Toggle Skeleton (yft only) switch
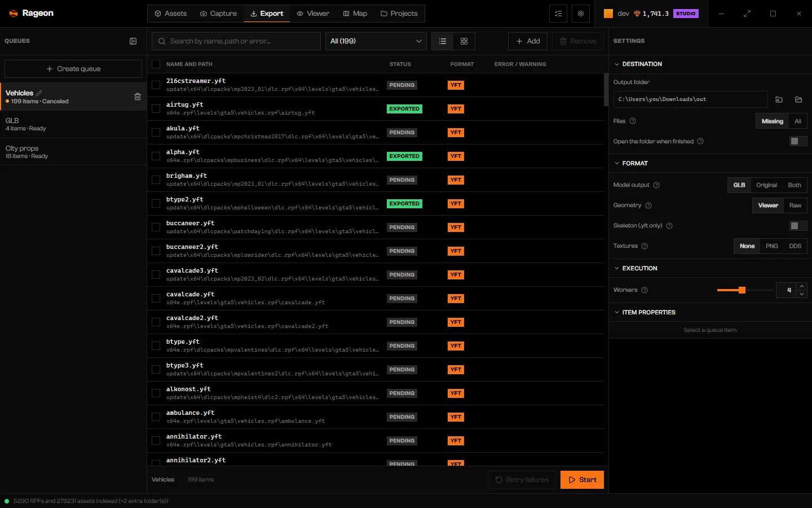This screenshot has width=812, height=508. (798, 226)
